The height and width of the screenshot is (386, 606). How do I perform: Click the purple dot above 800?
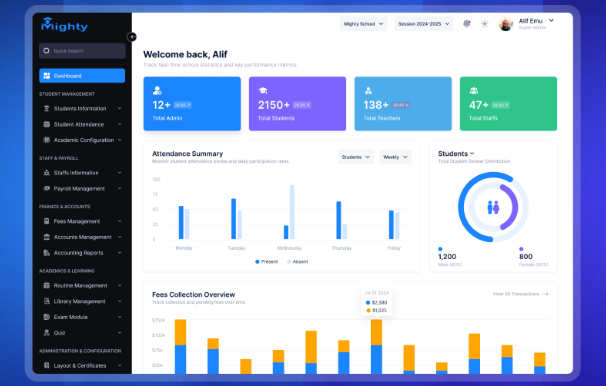tap(521, 249)
